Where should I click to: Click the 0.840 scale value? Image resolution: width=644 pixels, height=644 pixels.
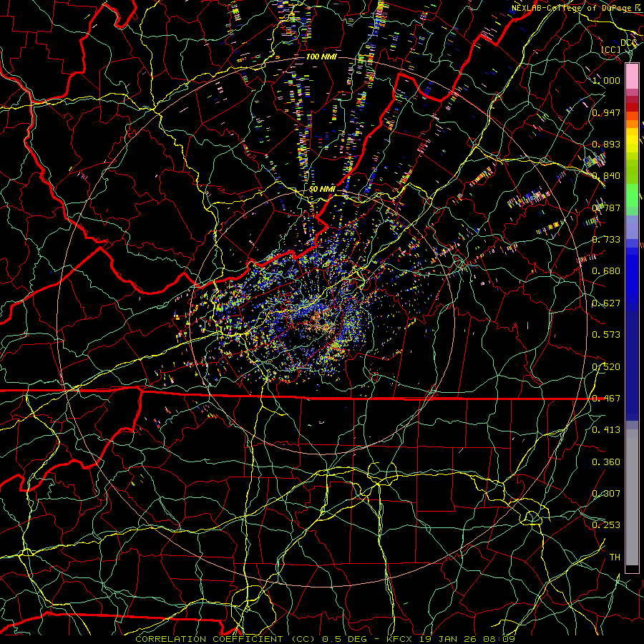[606, 176]
